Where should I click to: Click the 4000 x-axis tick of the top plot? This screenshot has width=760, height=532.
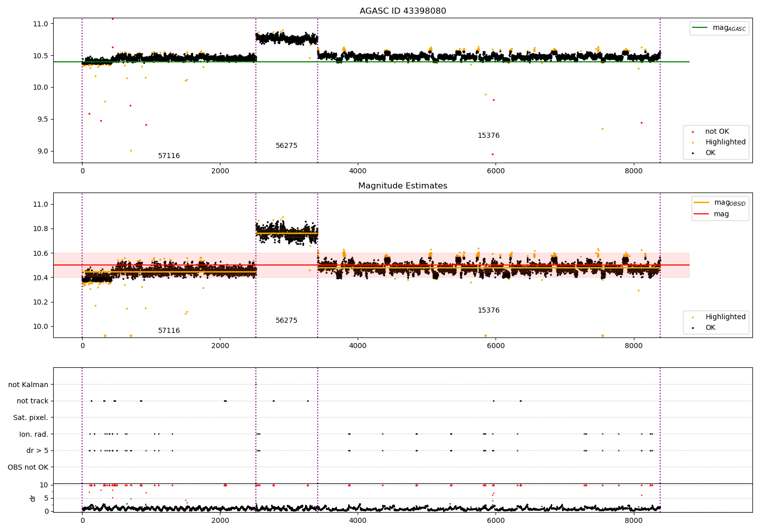tap(358, 171)
